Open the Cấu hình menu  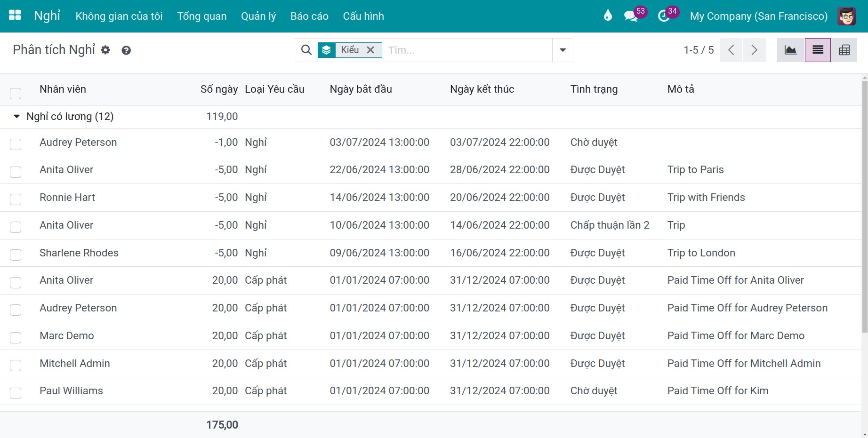pyautogui.click(x=363, y=16)
